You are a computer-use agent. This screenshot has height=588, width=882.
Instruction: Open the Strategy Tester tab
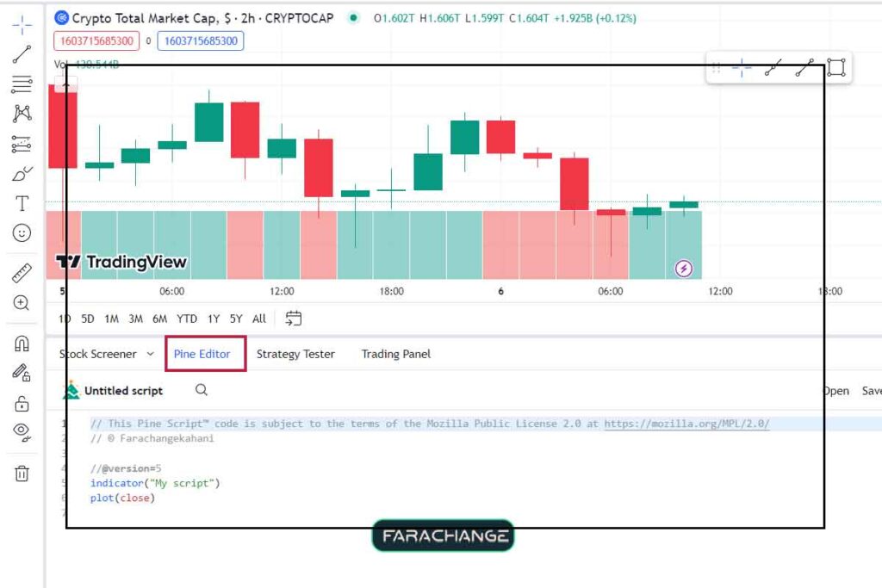click(x=295, y=354)
